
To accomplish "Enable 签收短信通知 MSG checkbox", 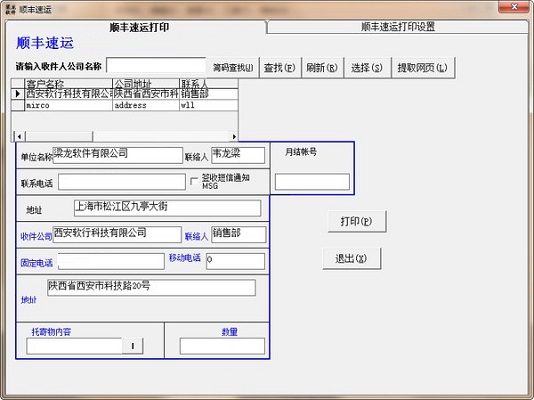I will [194, 181].
